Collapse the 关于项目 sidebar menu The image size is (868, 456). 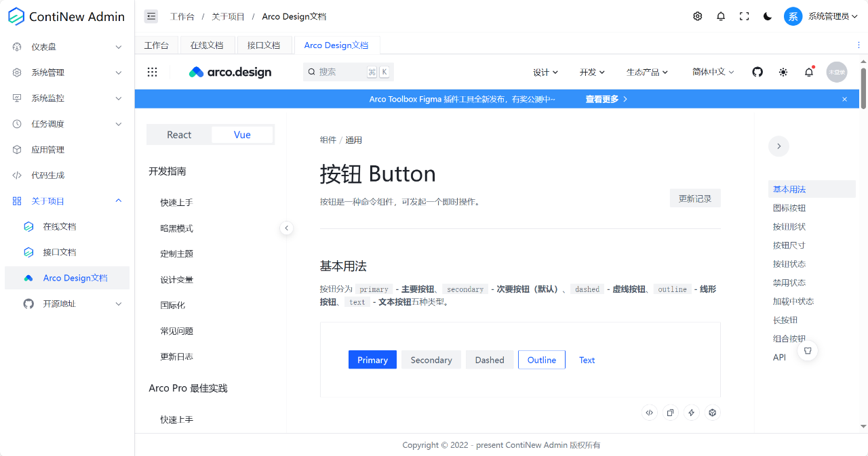(67, 201)
